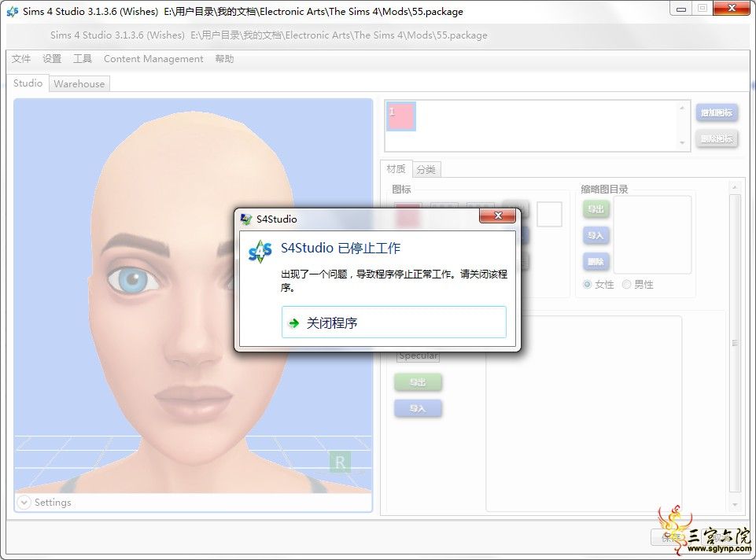The width and height of the screenshot is (756, 560).
Task: Select the 材质 tab
Action: 396,168
